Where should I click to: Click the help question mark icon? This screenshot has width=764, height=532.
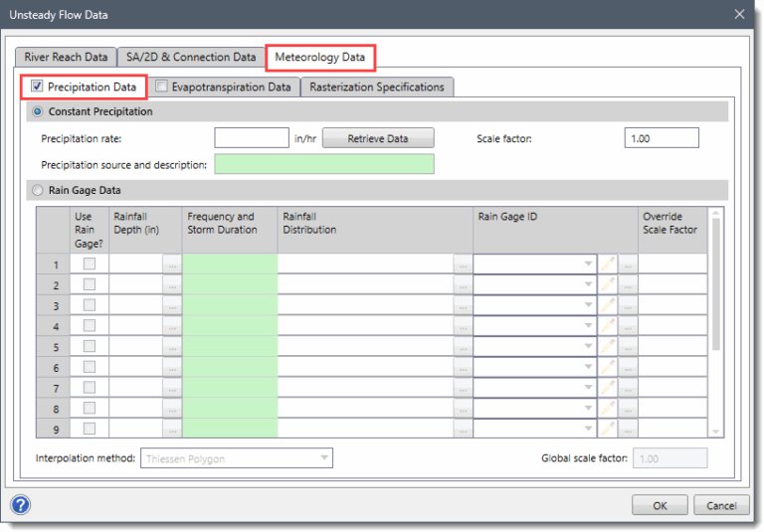tap(21, 504)
